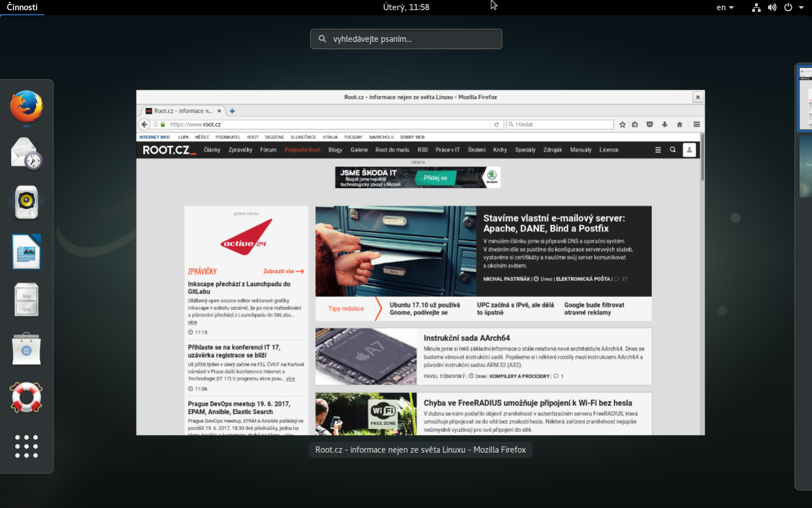Open the Zdroják nav item
The width and height of the screenshot is (812, 508).
point(553,150)
